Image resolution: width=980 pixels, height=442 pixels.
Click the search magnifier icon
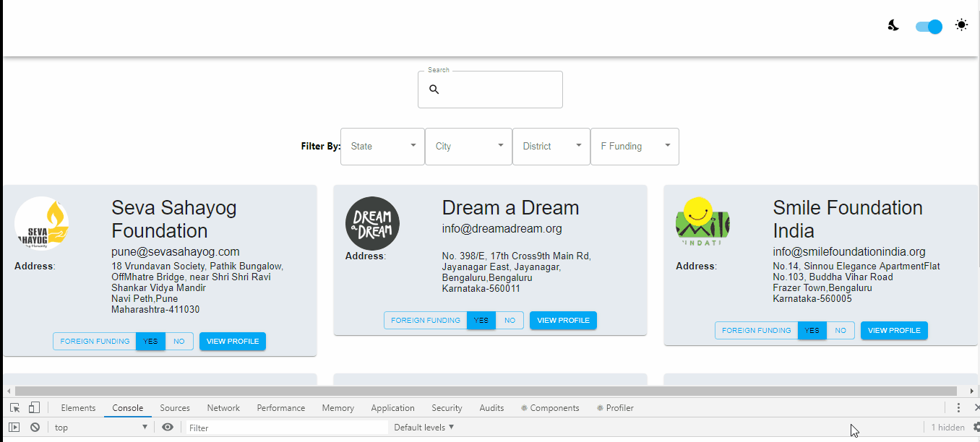(x=434, y=90)
